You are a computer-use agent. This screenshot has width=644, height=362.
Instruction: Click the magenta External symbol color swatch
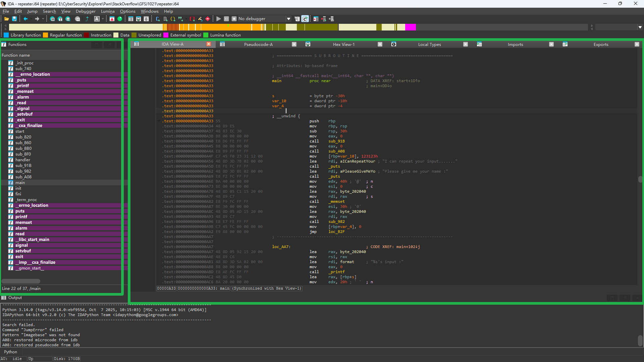pyautogui.click(x=166, y=35)
